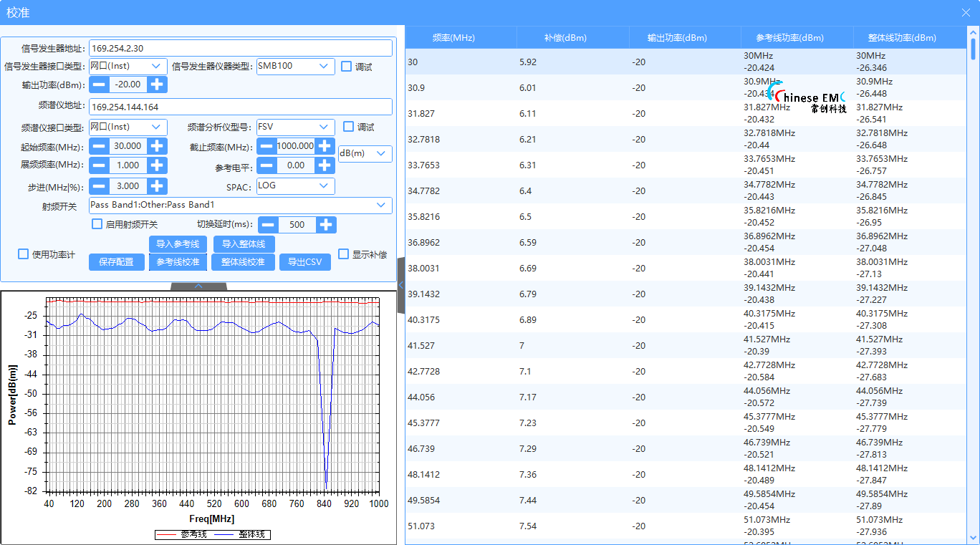Click overall power cell 51.073MHz -27.936
Image resolution: width=980 pixels, height=545 pixels.
pos(909,526)
